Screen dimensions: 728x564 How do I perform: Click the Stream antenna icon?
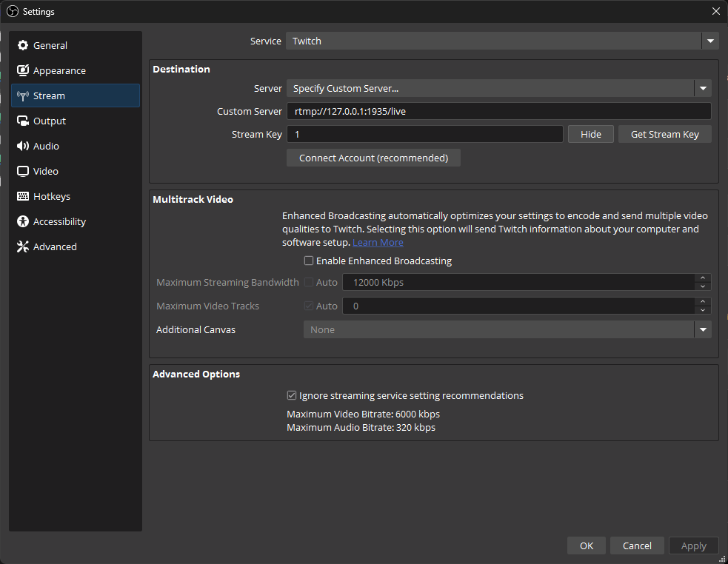23,95
